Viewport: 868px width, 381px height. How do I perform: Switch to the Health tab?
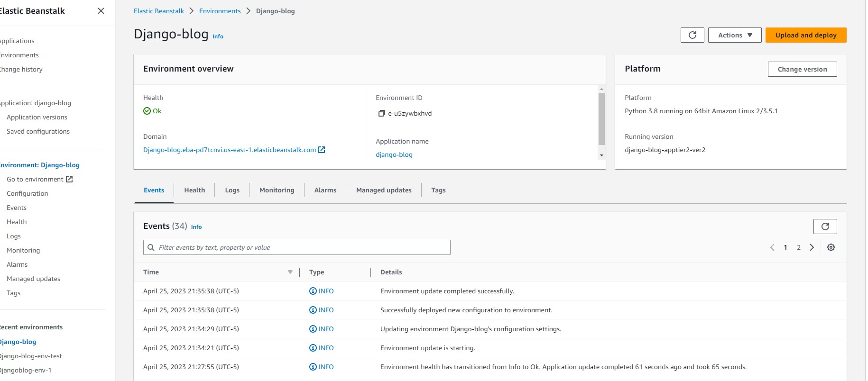pos(194,190)
